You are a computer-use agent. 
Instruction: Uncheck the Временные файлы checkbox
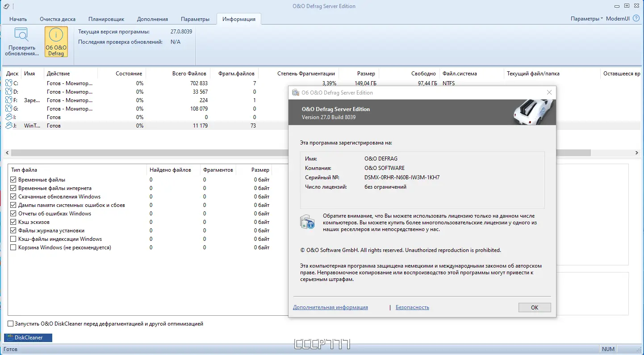pos(13,180)
